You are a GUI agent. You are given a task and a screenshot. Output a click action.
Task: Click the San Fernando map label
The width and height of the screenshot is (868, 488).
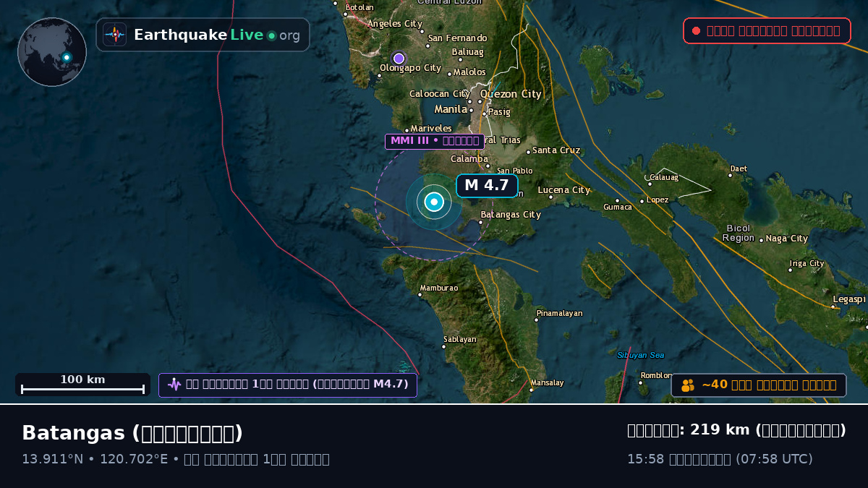click(x=458, y=38)
